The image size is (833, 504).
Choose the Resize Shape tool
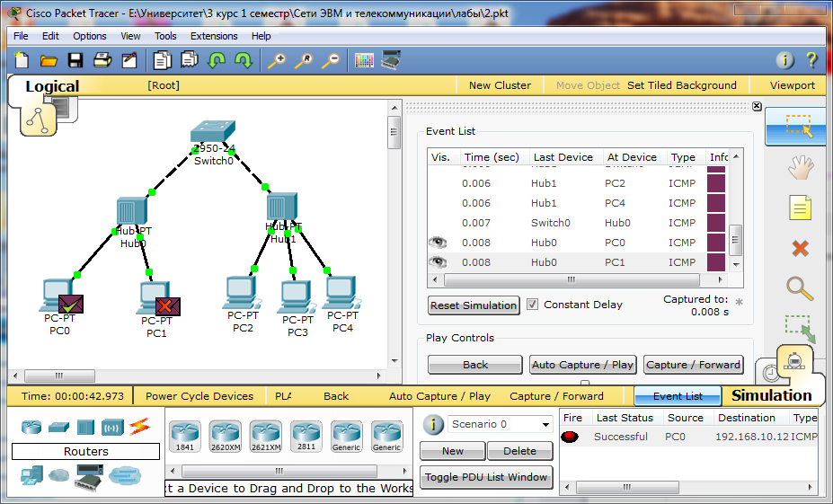(x=800, y=330)
